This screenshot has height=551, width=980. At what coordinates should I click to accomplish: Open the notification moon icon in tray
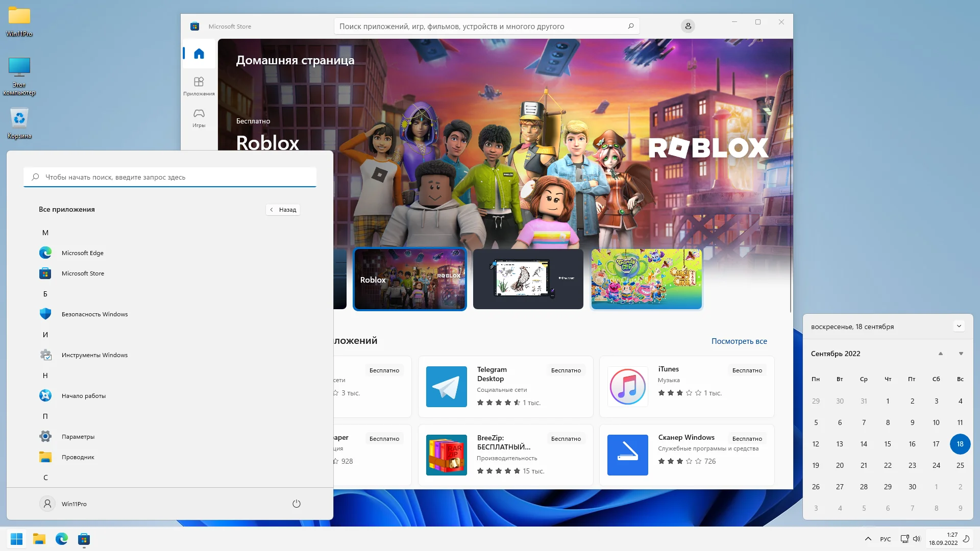(x=966, y=539)
